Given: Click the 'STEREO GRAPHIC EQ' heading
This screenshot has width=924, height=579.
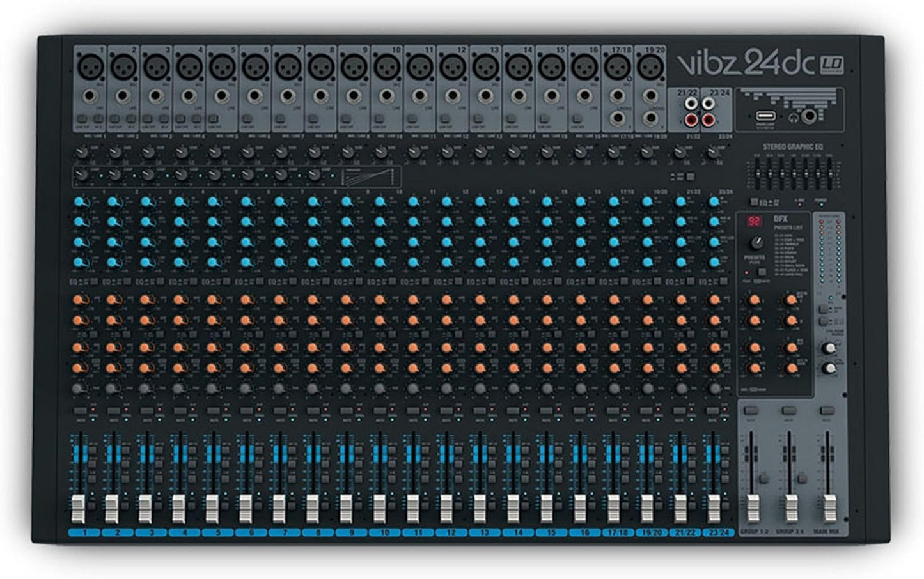Looking at the screenshot, I should pyautogui.click(x=793, y=147).
